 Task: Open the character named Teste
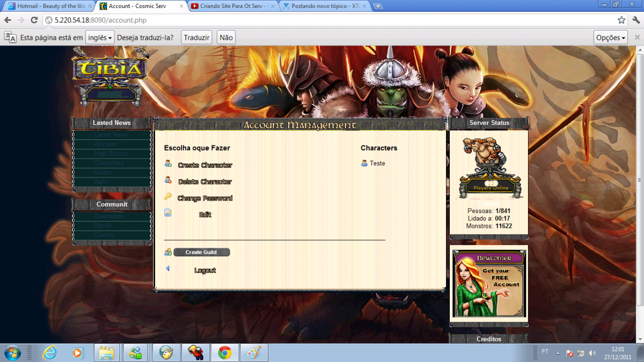pos(377,164)
